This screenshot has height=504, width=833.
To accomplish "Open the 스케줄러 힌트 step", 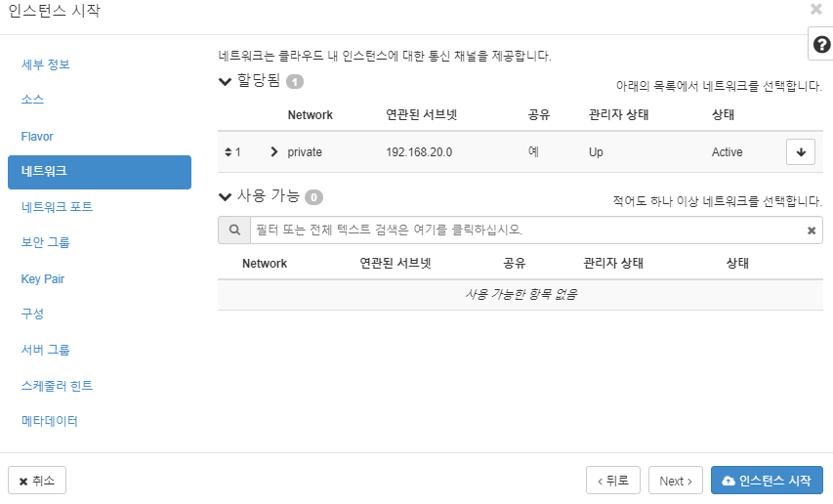I will click(x=57, y=386).
